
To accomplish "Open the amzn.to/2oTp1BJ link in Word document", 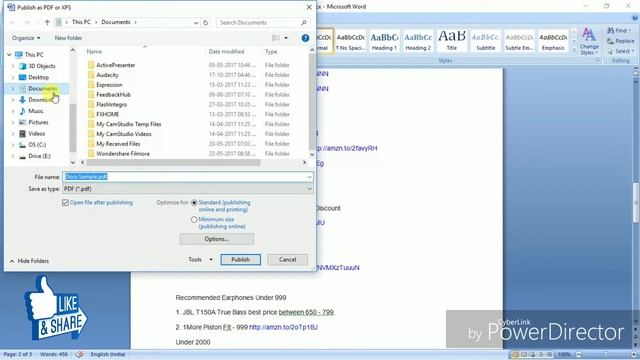I will coord(283,327).
